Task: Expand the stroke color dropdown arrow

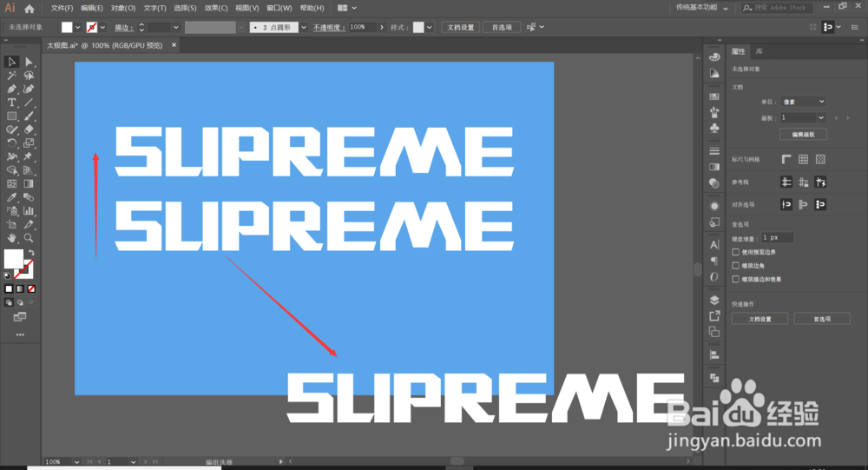Action: (x=102, y=27)
